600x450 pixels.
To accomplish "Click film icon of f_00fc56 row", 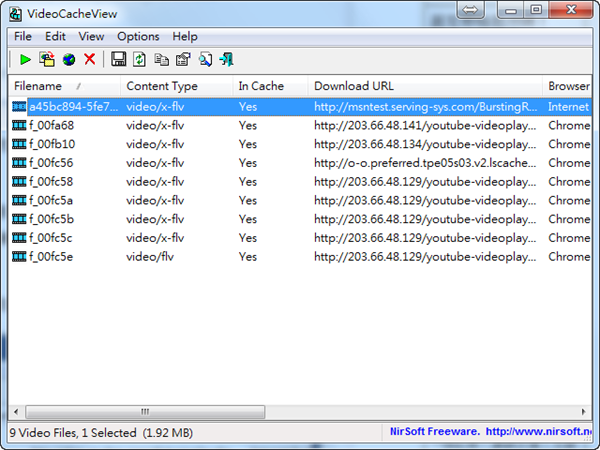I will [x=19, y=163].
